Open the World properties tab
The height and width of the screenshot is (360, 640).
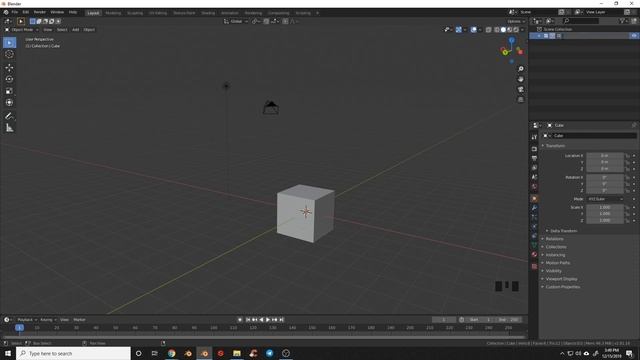[534, 187]
